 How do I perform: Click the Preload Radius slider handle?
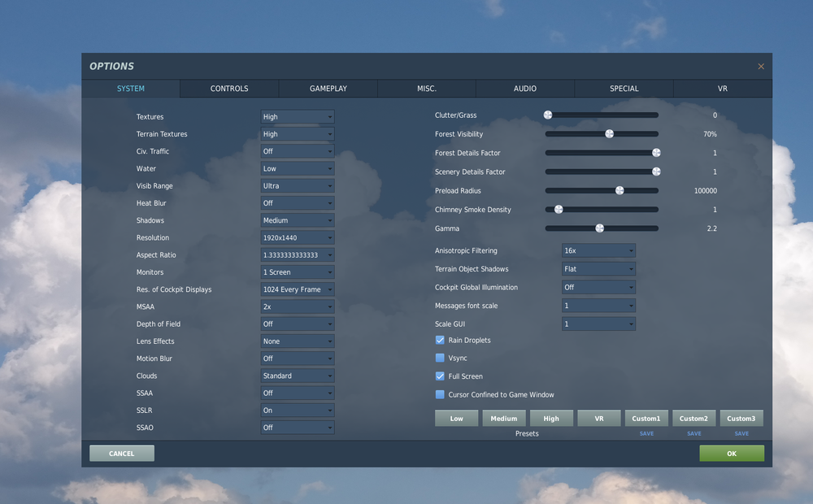pyautogui.click(x=620, y=190)
